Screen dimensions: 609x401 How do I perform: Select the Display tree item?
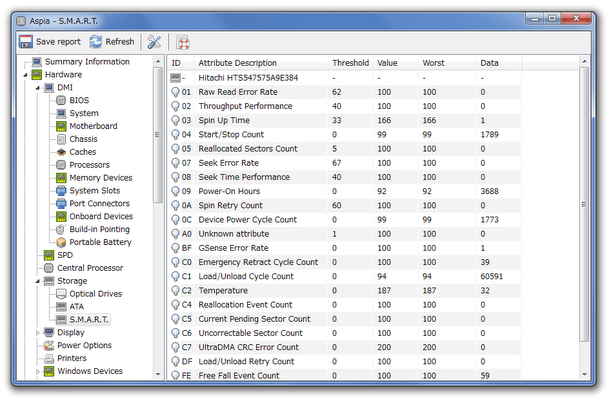(71, 332)
